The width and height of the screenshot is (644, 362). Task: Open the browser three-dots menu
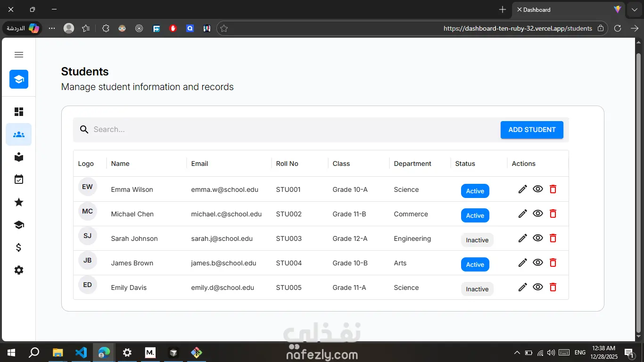tap(52, 28)
